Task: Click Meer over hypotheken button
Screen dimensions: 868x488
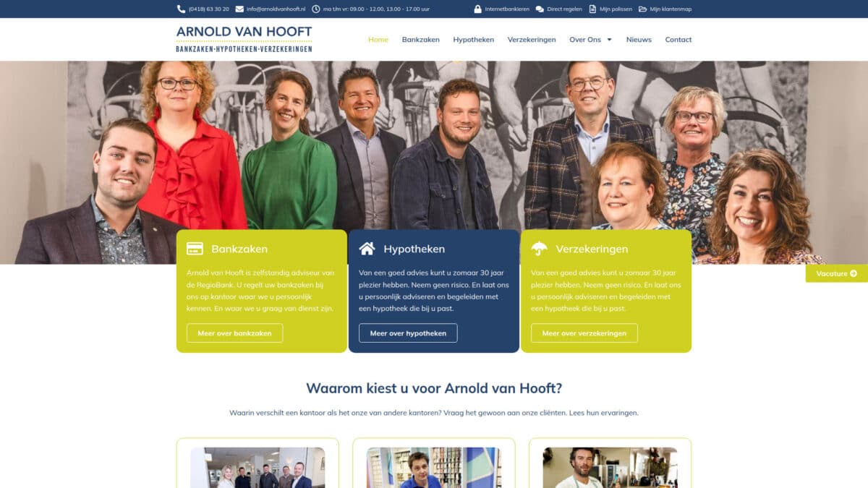Action: click(x=408, y=333)
